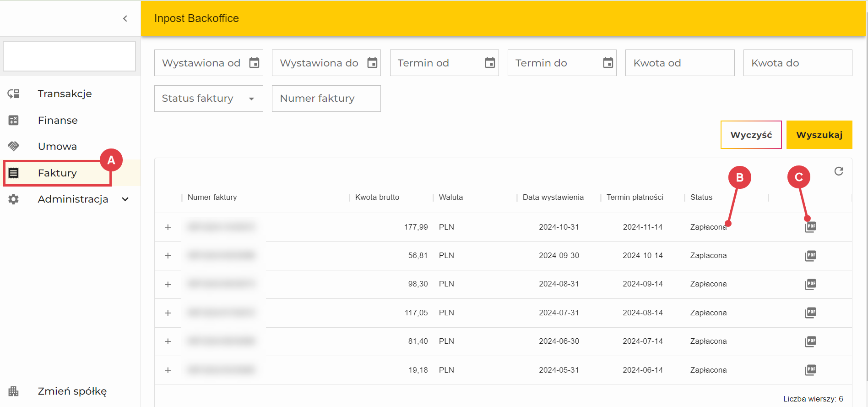Image resolution: width=868 pixels, height=407 pixels.
Task: Open the Finanse section
Action: (x=58, y=120)
